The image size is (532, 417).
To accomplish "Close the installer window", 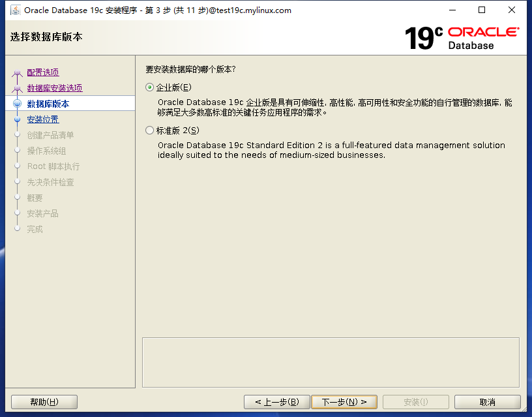I will coord(512,10).
